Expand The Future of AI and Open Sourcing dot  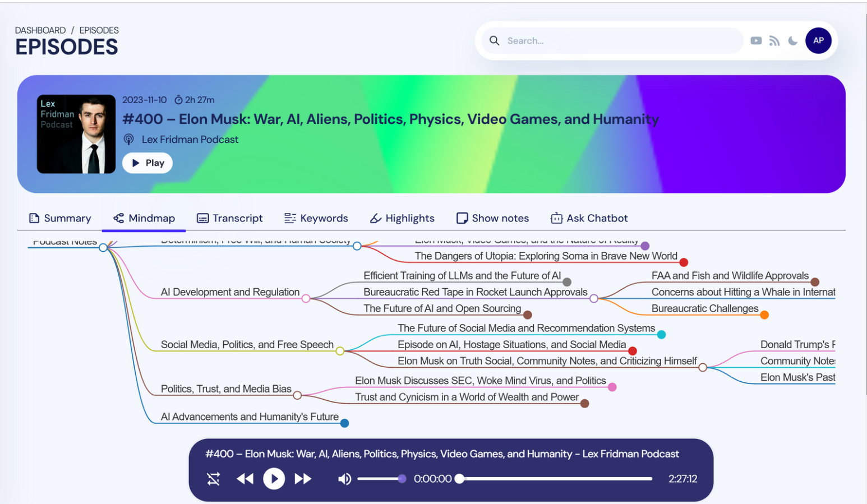click(528, 315)
